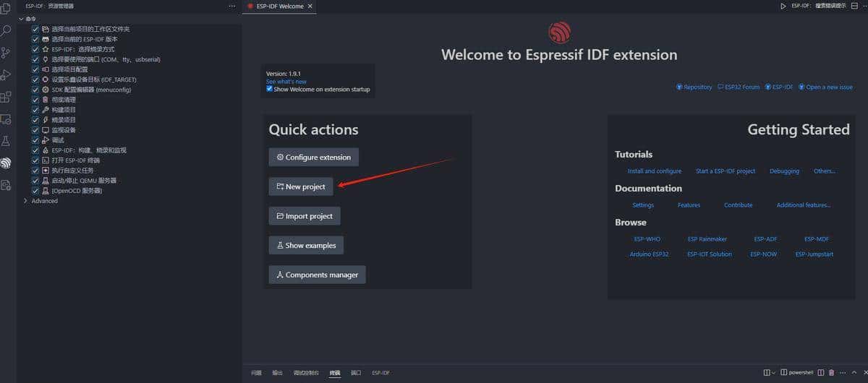Uncheck the 执行自定义任务 checkbox
Screen dimensions: 868x383
35,171
